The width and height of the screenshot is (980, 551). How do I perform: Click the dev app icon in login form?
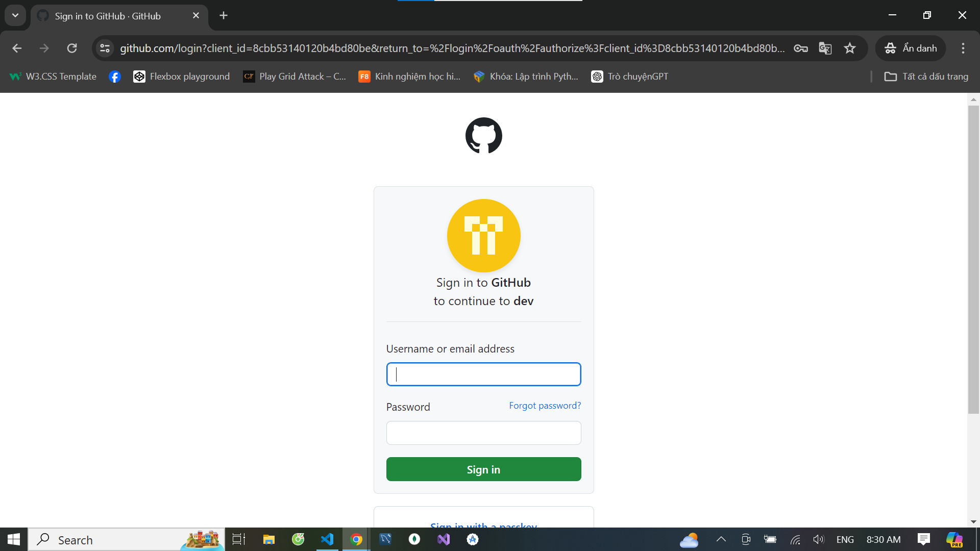click(483, 236)
